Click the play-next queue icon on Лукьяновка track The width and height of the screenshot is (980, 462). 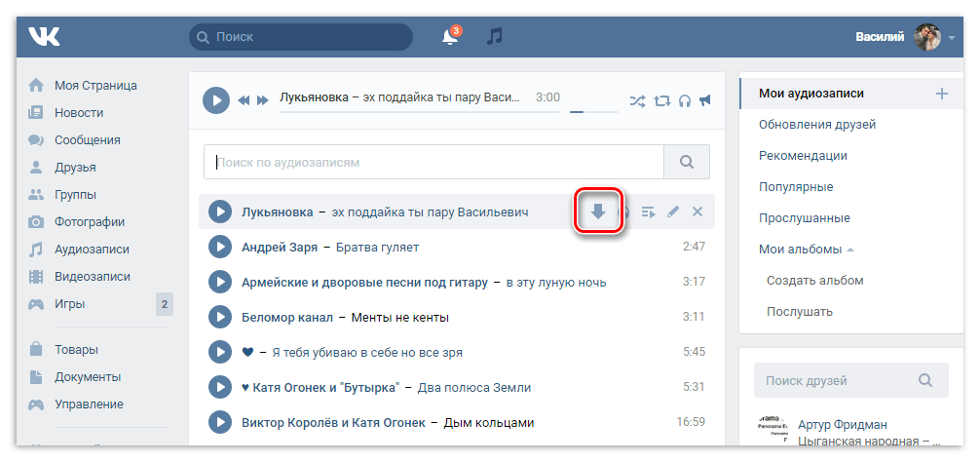tap(649, 212)
